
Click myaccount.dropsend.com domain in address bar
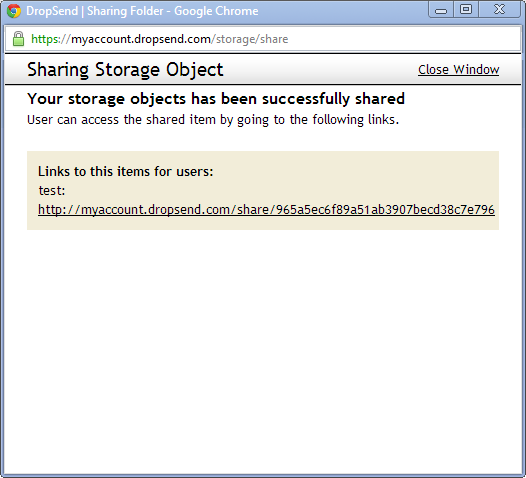coord(141,39)
